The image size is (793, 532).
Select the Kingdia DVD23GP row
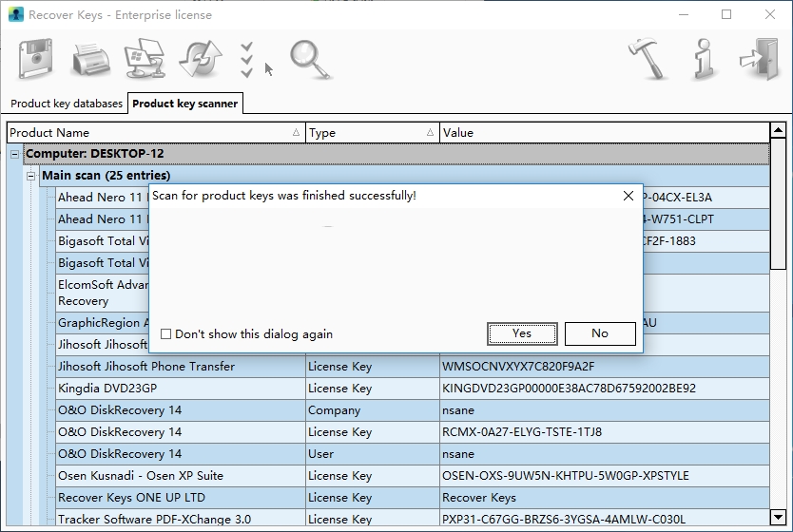tap(412, 388)
